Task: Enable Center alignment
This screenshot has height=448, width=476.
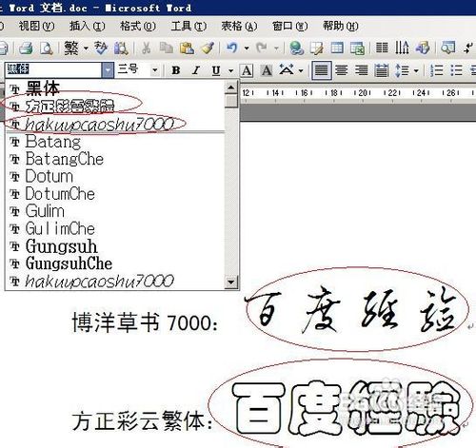Action: click(342, 70)
